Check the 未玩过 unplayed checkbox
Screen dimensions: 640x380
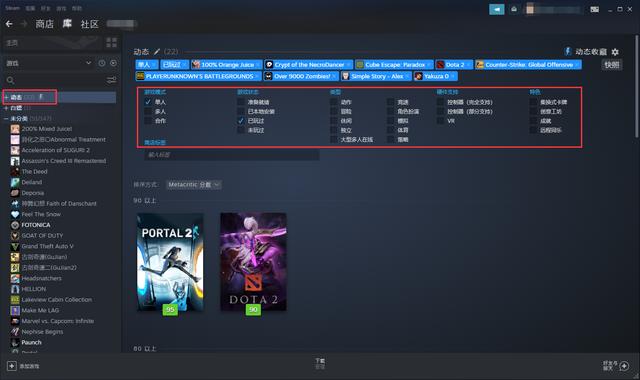(x=241, y=130)
